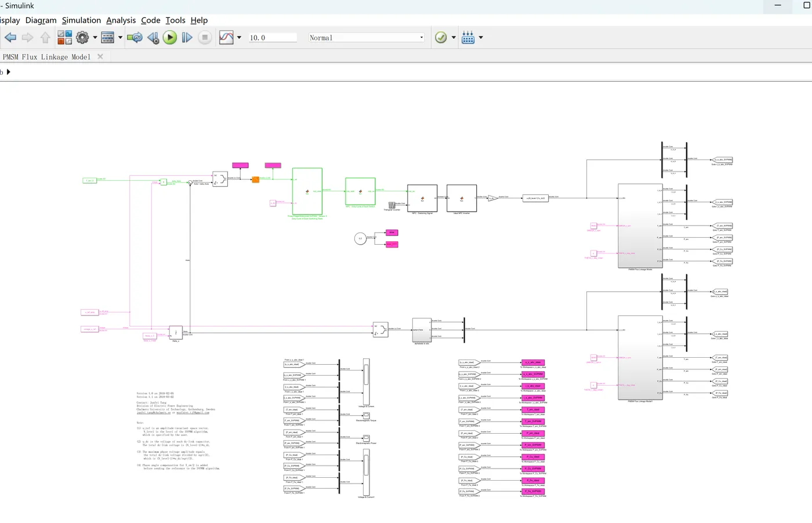
Task: Expand the Build Model dropdown arrow
Action: [x=481, y=38]
